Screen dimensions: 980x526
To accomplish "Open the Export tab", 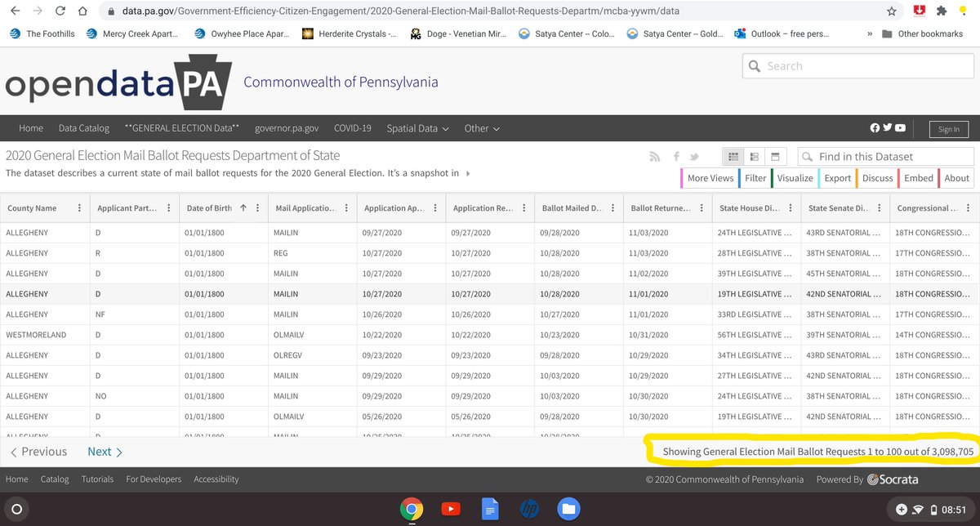I will [x=836, y=178].
